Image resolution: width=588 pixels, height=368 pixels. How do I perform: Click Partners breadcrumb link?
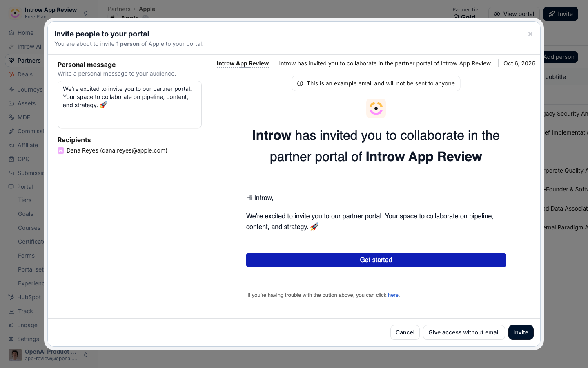pos(119,9)
